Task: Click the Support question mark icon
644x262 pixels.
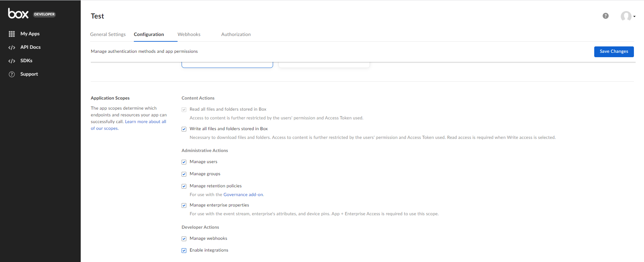Action: 12,74
